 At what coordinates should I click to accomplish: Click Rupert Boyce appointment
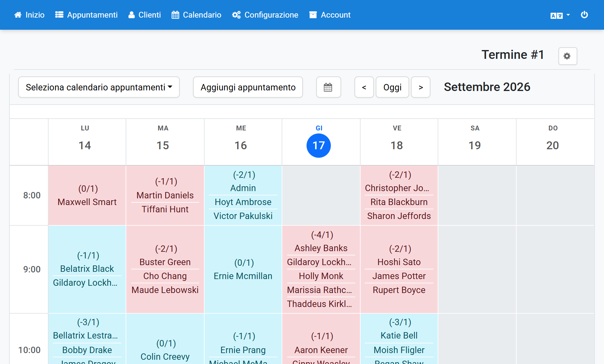pyautogui.click(x=399, y=290)
